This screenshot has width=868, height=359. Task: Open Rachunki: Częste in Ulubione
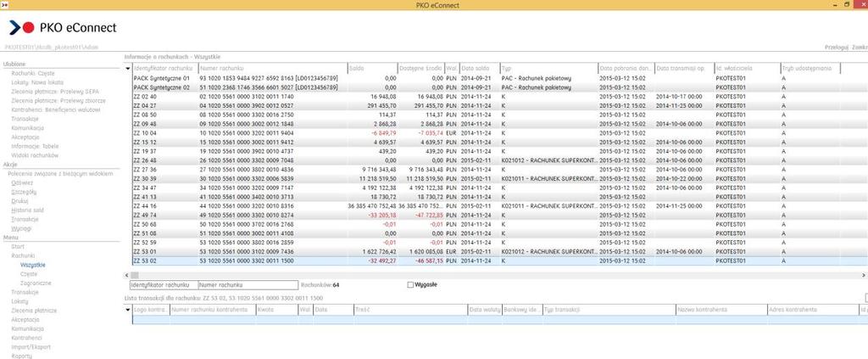pyautogui.click(x=33, y=74)
